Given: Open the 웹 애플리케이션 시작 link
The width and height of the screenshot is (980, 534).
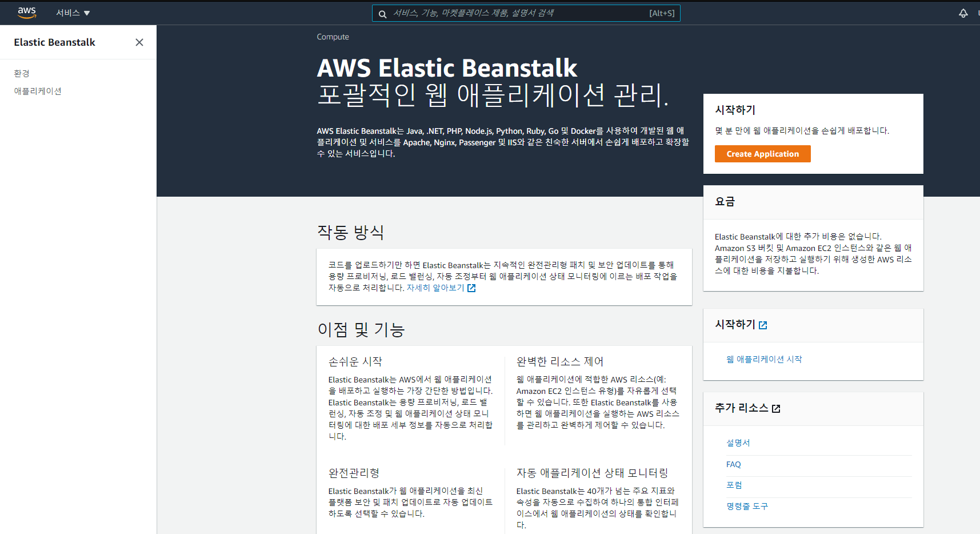Looking at the screenshot, I should [764, 359].
